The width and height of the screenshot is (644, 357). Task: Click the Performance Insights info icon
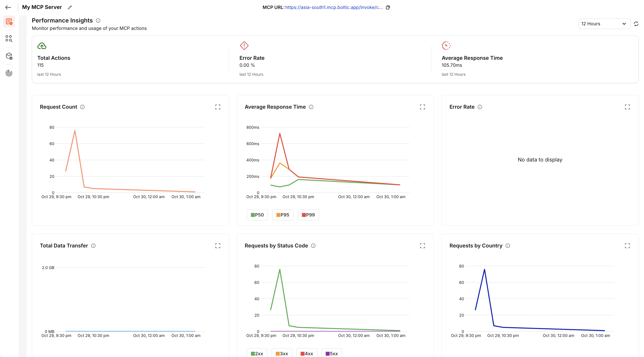click(x=98, y=21)
